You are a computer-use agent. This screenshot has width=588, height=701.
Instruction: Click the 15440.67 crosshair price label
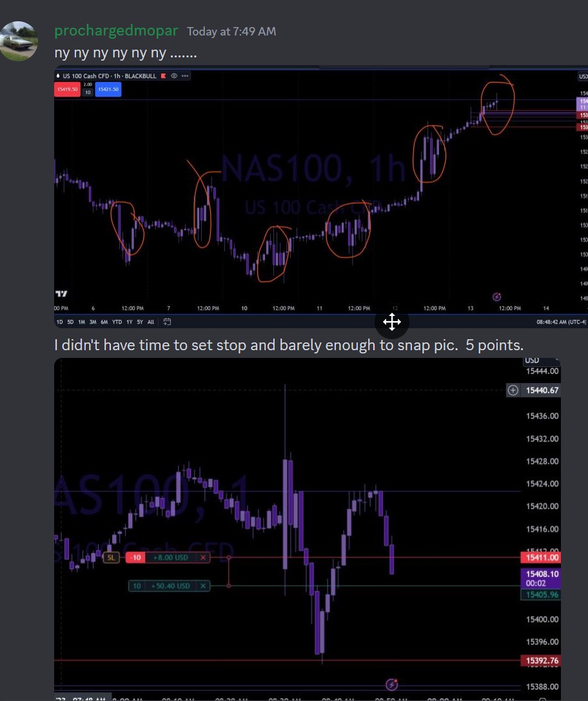pos(542,390)
